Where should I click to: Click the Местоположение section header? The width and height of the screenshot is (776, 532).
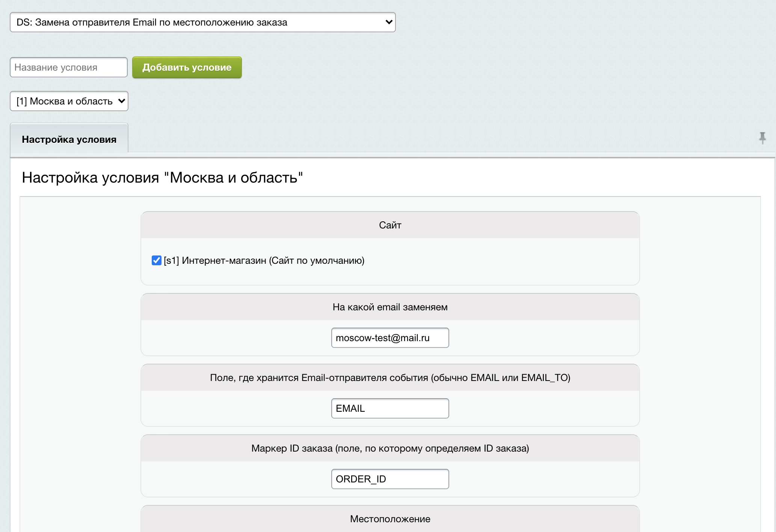390,519
